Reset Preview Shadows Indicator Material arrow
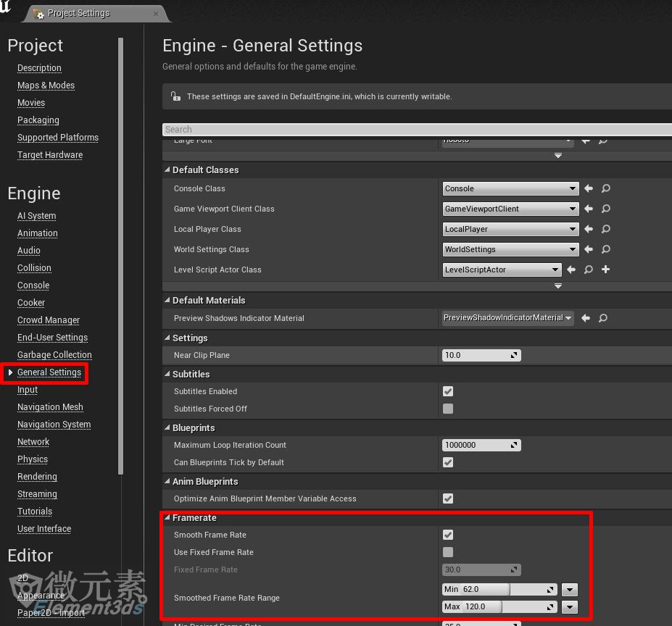This screenshot has height=626, width=672. (586, 318)
